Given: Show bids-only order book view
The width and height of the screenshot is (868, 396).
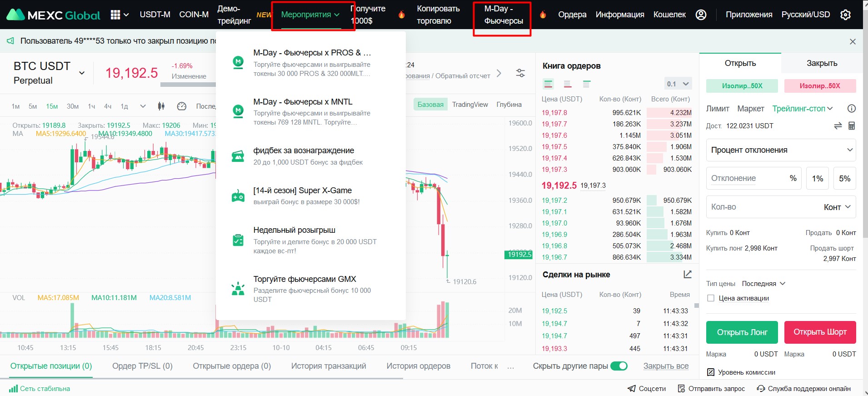Looking at the screenshot, I should coord(587,84).
